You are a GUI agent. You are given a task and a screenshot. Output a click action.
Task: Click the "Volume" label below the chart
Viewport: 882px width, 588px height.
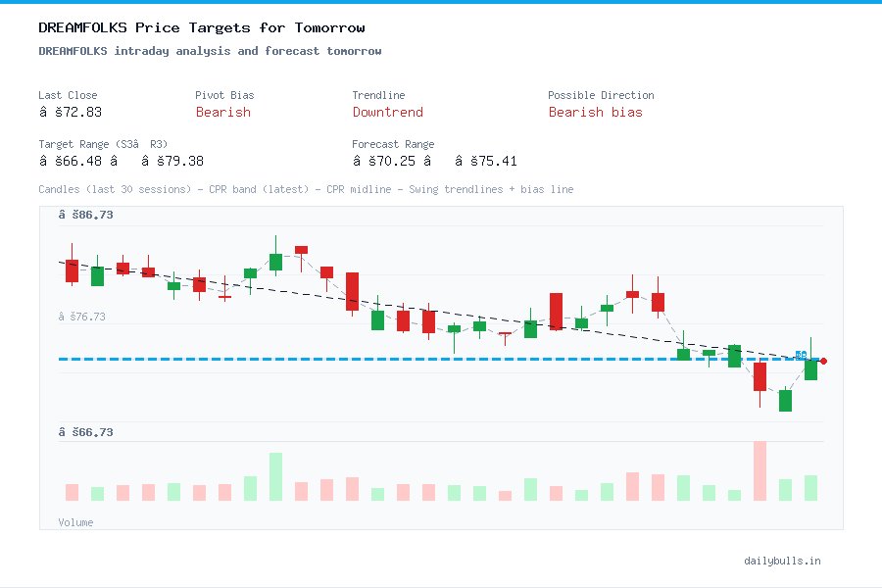coord(75,522)
